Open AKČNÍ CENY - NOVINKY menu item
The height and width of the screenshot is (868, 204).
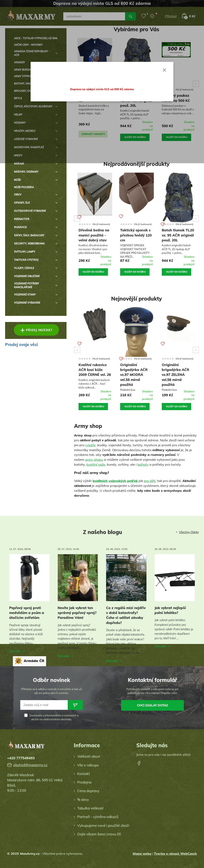coord(28,44)
